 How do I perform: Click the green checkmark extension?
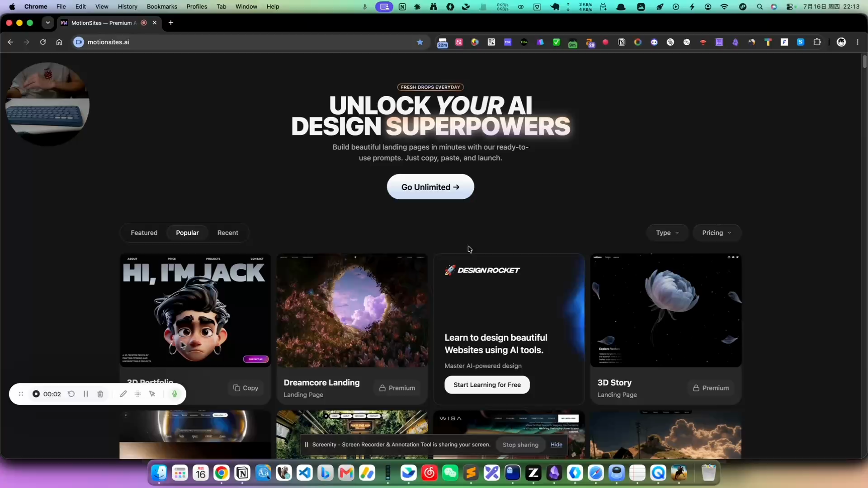point(557,42)
